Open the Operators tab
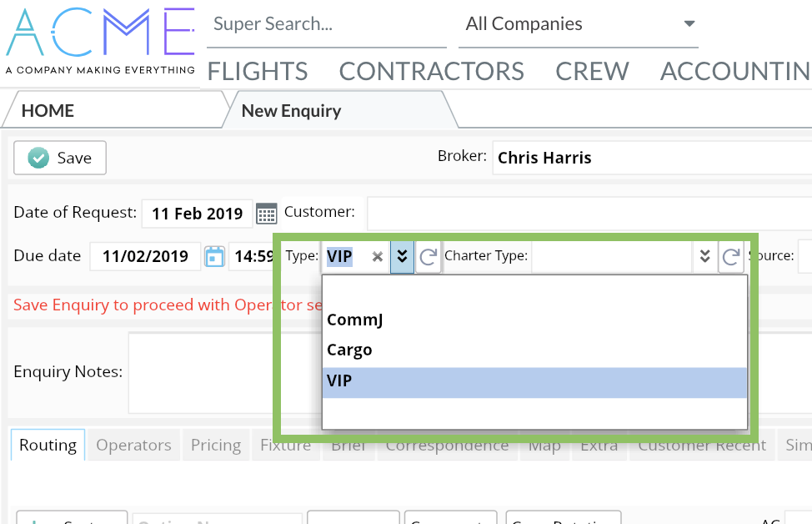The width and height of the screenshot is (812, 524). click(x=133, y=446)
